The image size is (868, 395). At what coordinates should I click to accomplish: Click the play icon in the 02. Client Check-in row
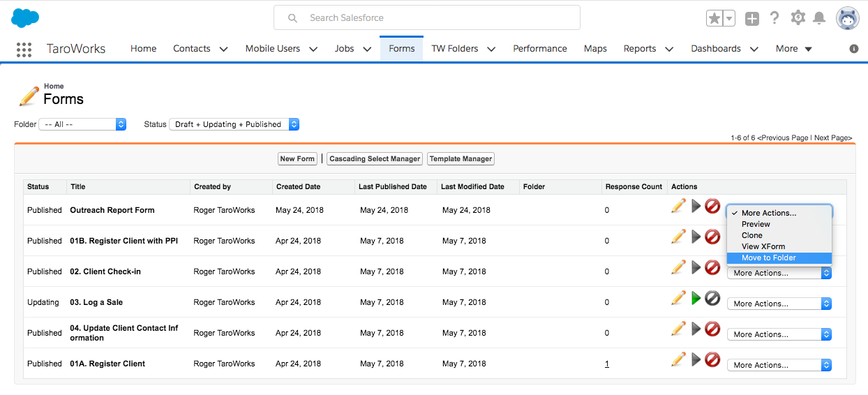coord(696,267)
